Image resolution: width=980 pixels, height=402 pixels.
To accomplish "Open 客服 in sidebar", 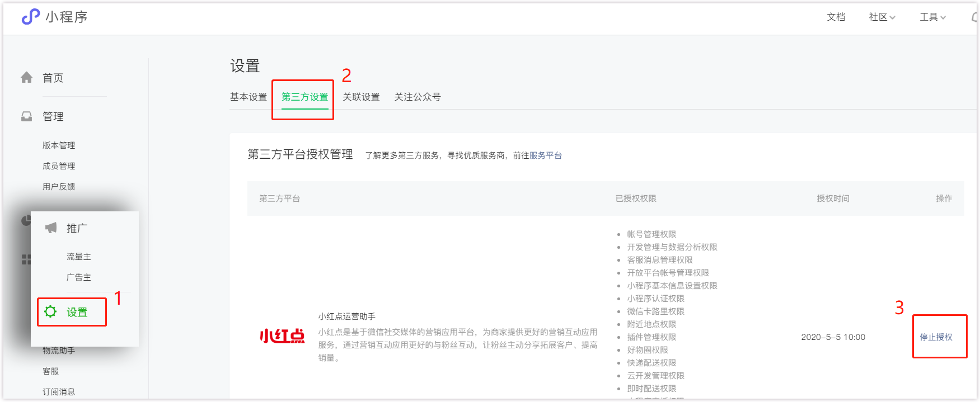I will [51, 371].
